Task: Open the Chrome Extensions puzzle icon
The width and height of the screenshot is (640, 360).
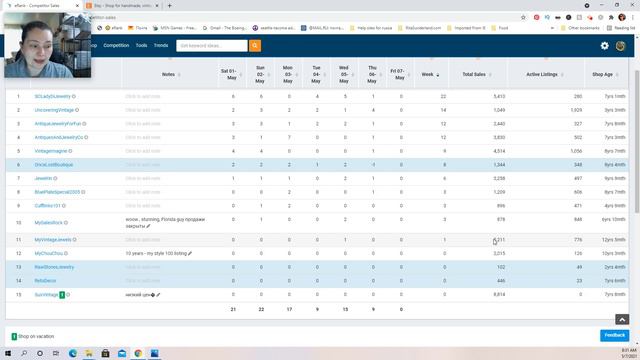Action: click(x=611, y=17)
